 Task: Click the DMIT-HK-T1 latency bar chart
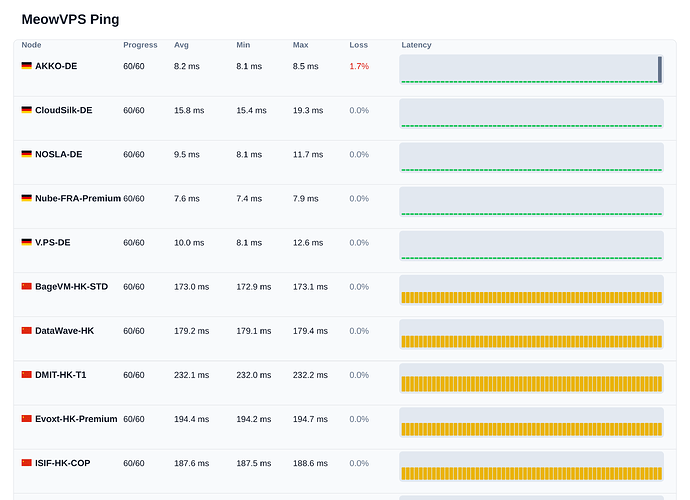point(531,378)
